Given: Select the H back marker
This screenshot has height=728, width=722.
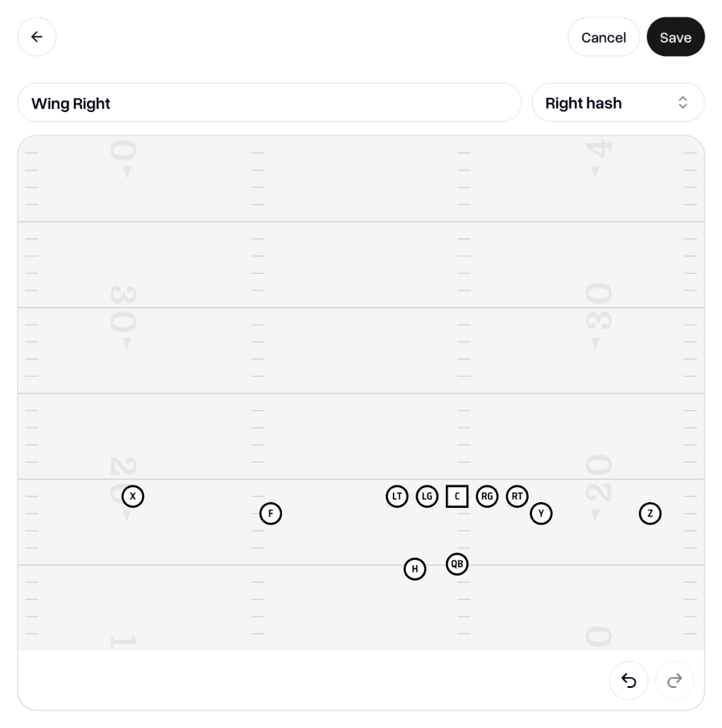Looking at the screenshot, I should click(415, 569).
